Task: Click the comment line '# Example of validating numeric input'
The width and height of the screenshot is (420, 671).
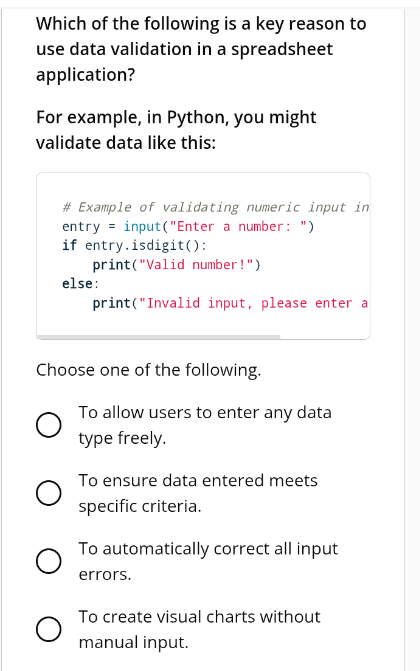Action: [x=215, y=207]
